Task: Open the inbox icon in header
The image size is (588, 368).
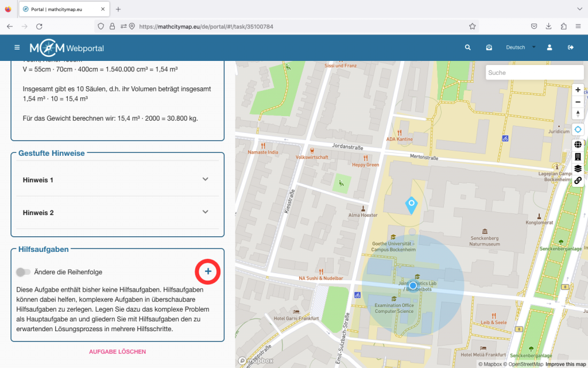Action: 489,48
